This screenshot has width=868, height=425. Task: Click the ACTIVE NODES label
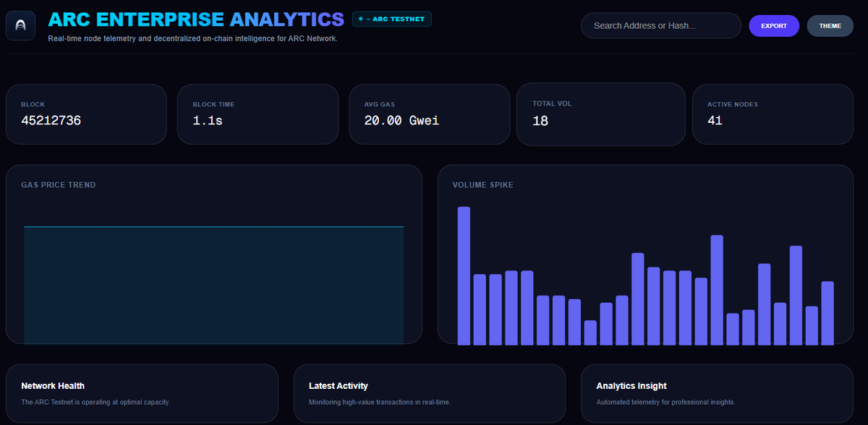pyautogui.click(x=733, y=104)
